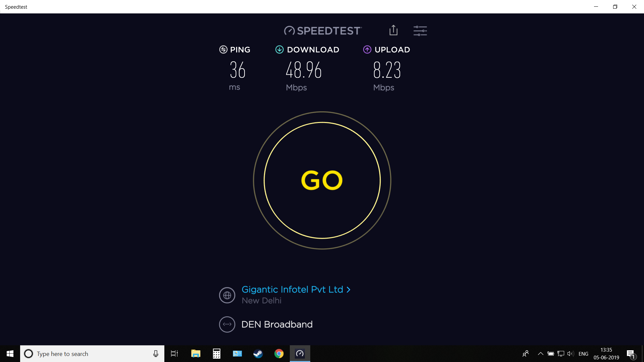Open Chrome browser from taskbar

click(279, 354)
